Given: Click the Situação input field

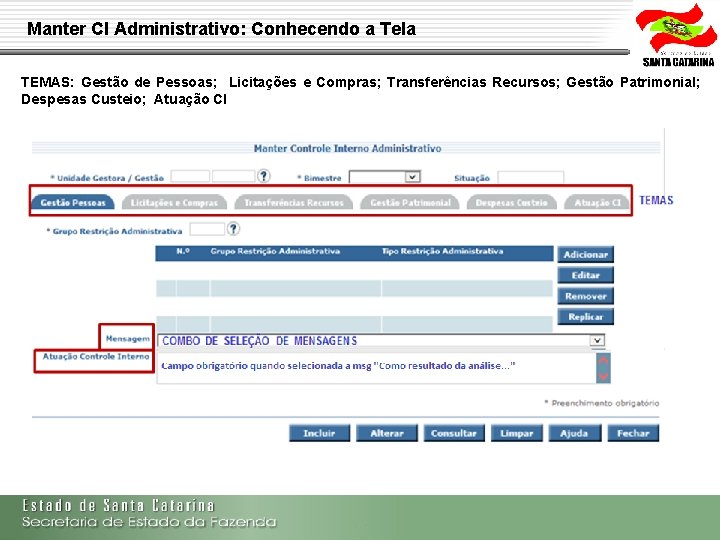Looking at the screenshot, I should point(530,177).
